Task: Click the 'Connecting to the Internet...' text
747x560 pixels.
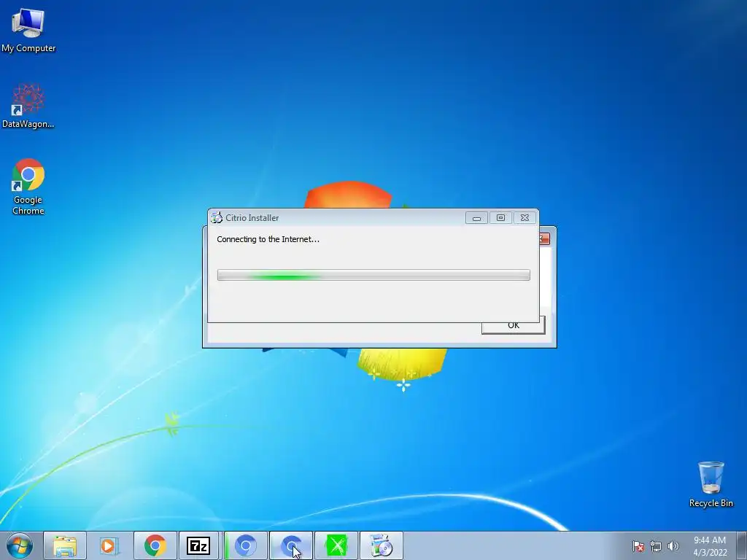Action: click(268, 239)
